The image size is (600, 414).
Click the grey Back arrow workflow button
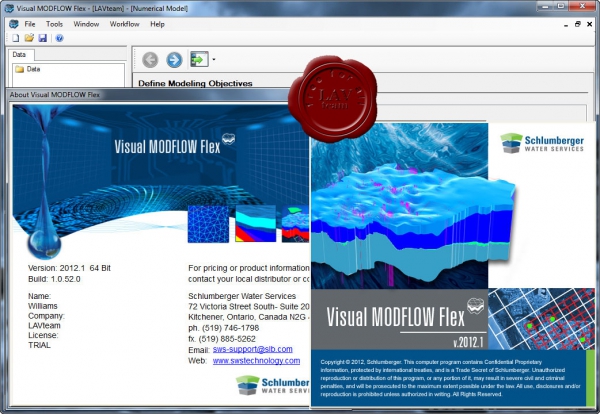coord(150,60)
